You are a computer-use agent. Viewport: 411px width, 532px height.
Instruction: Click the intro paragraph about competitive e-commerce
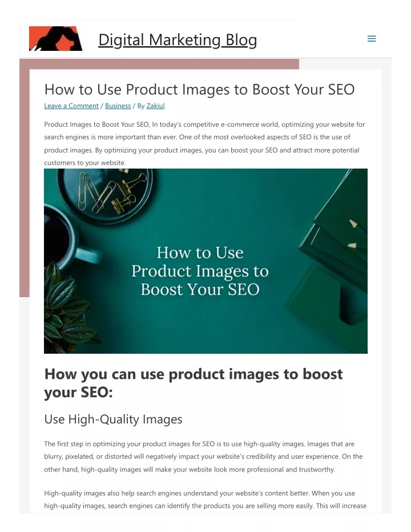[x=205, y=143]
